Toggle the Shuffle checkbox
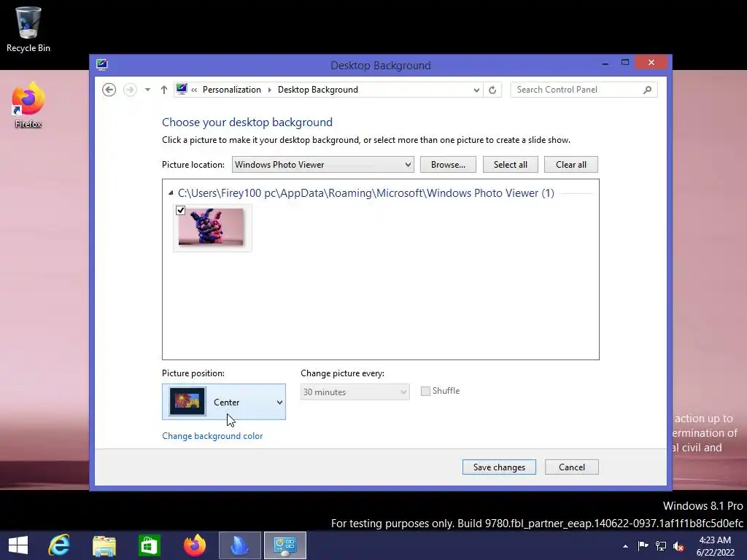 click(x=425, y=391)
